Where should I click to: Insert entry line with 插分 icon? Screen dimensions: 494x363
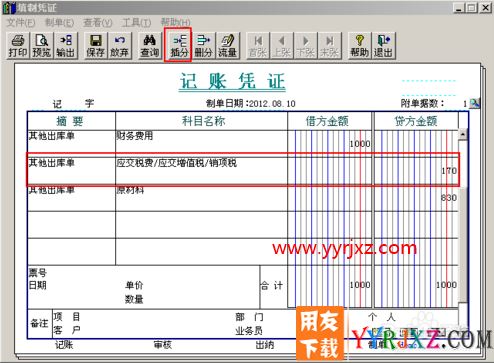179,46
